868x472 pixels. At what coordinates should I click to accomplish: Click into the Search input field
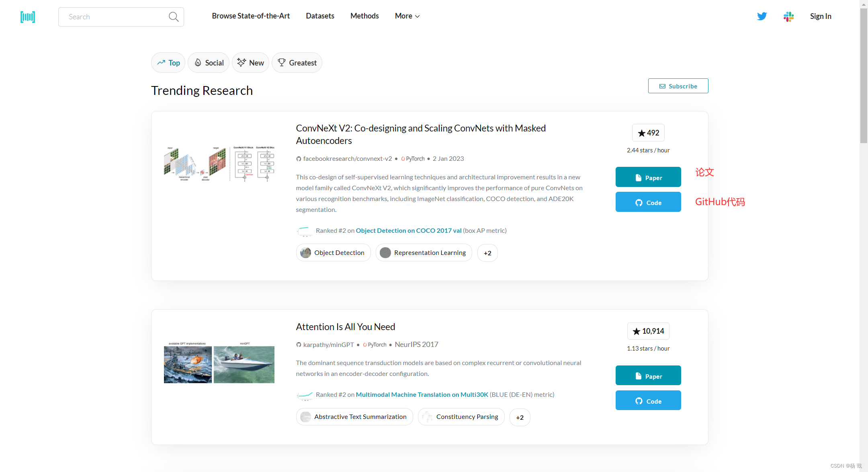[x=115, y=17]
